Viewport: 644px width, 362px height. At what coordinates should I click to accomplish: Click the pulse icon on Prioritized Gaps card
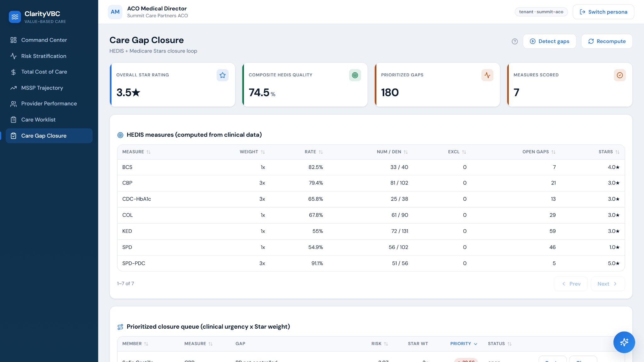(487, 75)
